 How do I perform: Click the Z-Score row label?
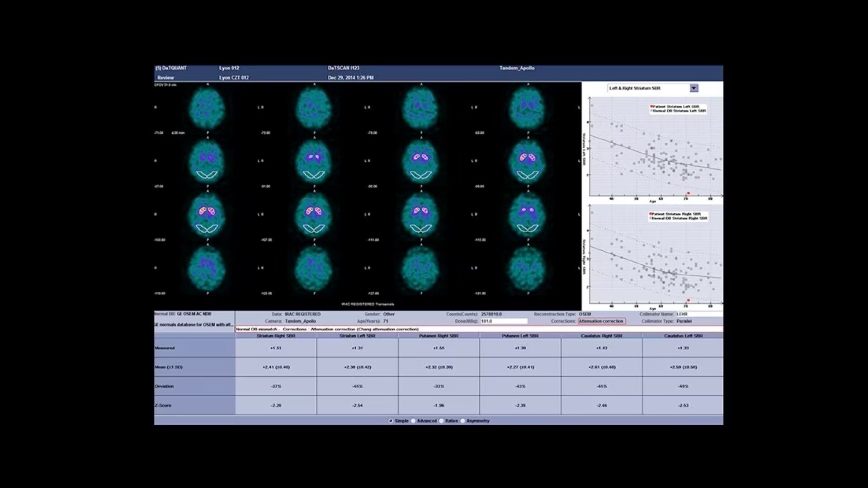point(163,405)
